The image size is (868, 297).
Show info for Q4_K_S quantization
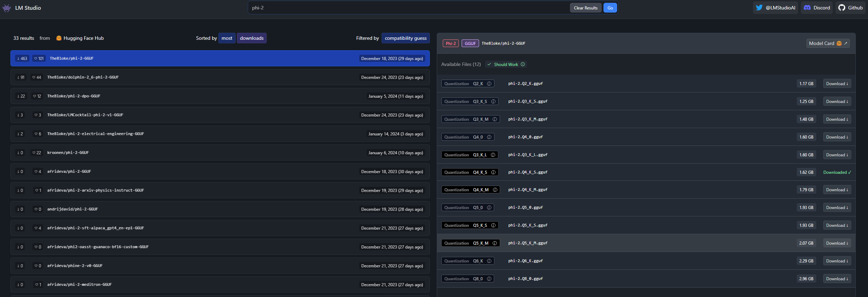pyautogui.click(x=493, y=172)
